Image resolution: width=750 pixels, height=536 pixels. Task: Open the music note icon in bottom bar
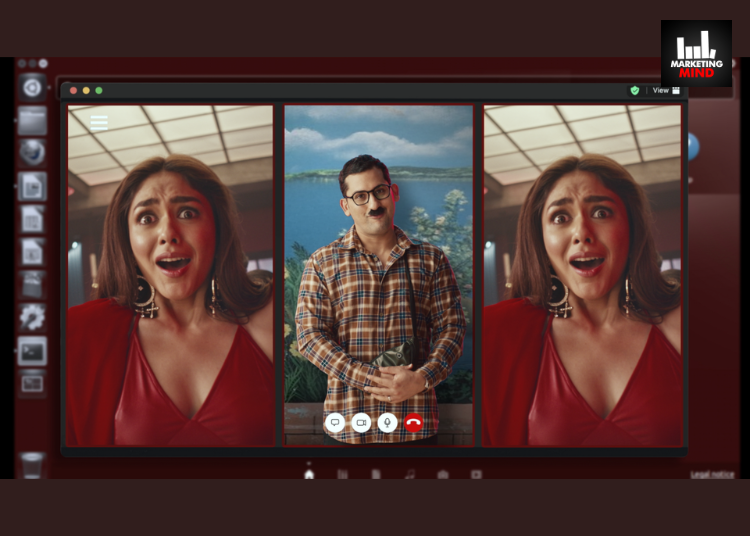point(409,474)
